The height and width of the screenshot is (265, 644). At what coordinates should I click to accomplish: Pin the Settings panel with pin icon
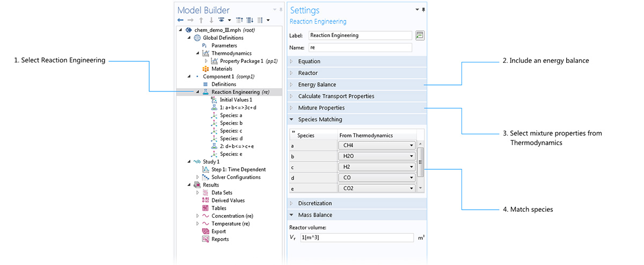tap(423, 10)
